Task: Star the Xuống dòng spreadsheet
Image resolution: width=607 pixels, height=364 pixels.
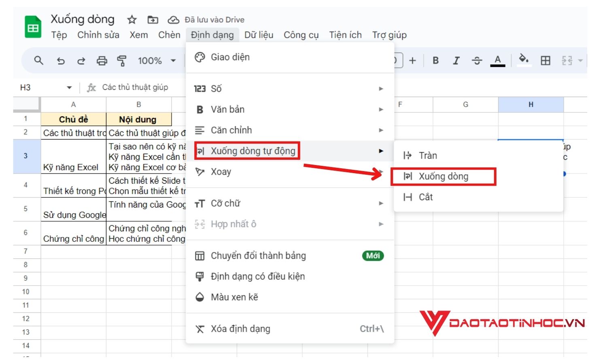Action: point(132,19)
